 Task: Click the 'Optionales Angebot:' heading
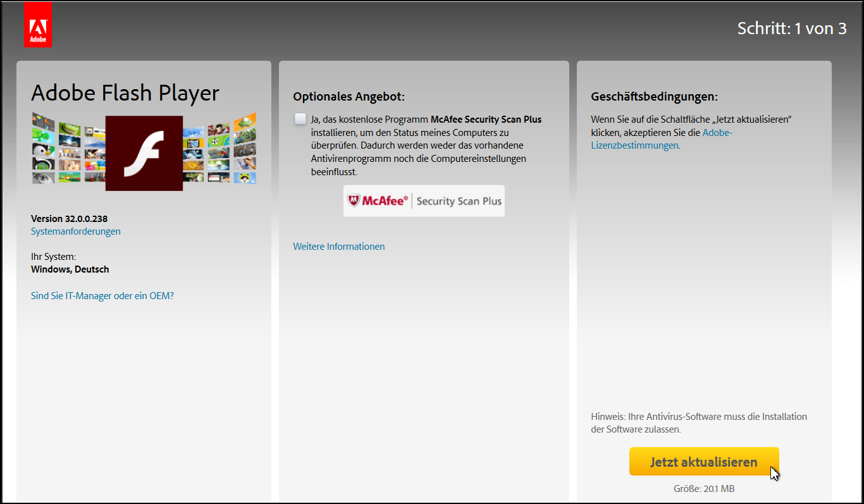[x=349, y=97]
